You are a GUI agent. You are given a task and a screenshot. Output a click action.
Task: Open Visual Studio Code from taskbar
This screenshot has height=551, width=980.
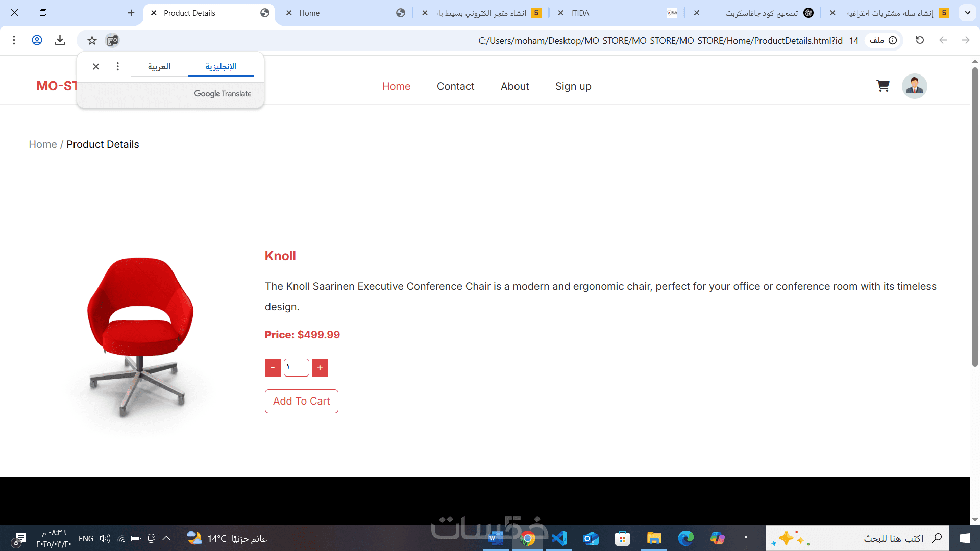tap(559, 538)
